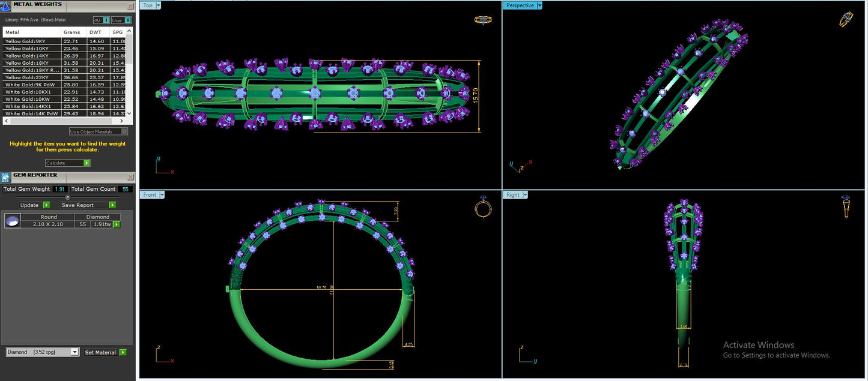
Task: Click the green arrow beside 1.91tw
Action: coord(117,224)
